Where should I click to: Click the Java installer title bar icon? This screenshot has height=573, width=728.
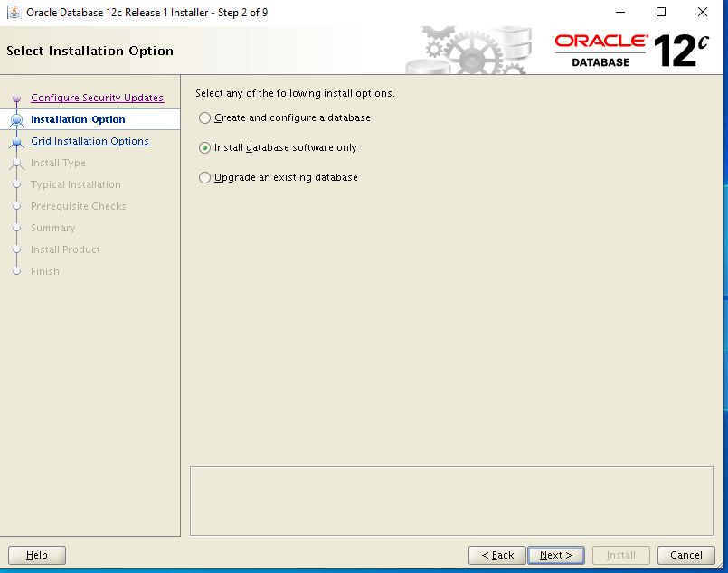(14, 12)
